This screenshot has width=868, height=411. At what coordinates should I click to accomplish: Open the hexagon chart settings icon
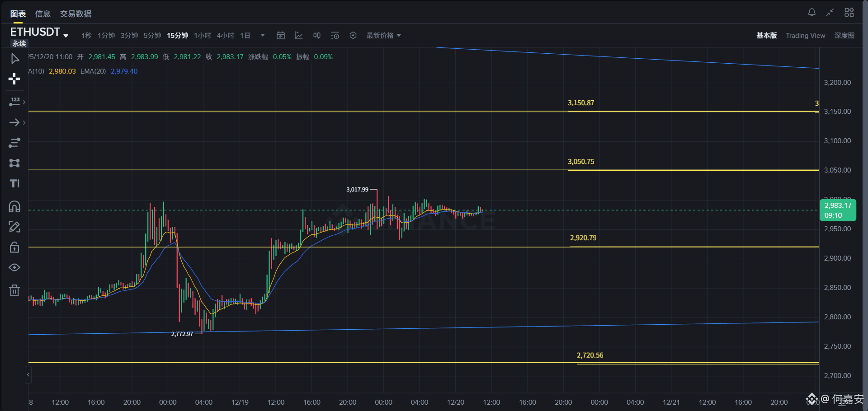tap(353, 35)
